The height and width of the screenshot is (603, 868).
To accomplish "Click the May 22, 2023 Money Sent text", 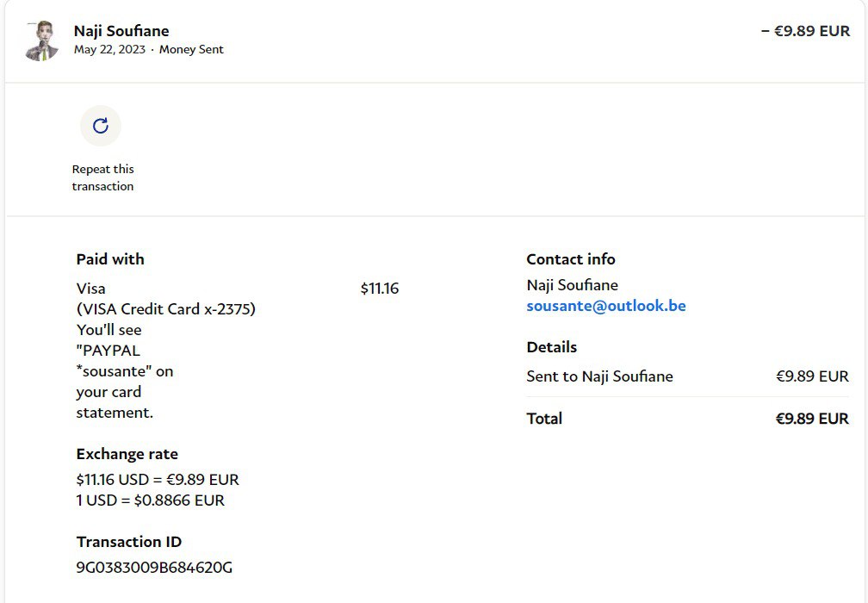I will (x=148, y=50).
